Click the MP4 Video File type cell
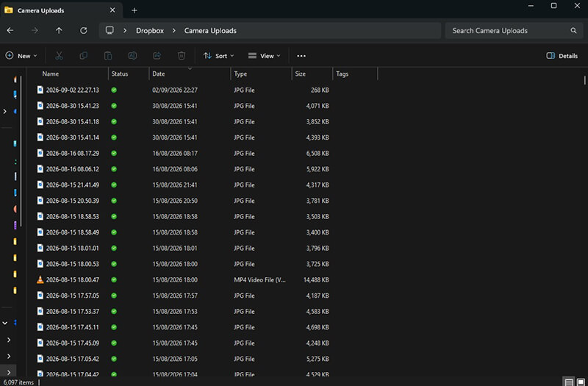Screen dimensions: 588x386 tap(260, 280)
